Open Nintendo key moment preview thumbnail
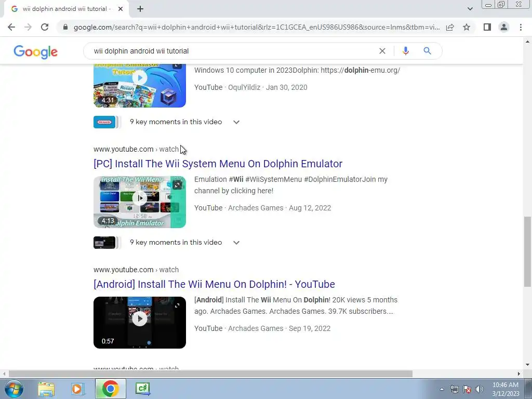Image resolution: width=532 pixels, height=399 pixels. point(104,122)
